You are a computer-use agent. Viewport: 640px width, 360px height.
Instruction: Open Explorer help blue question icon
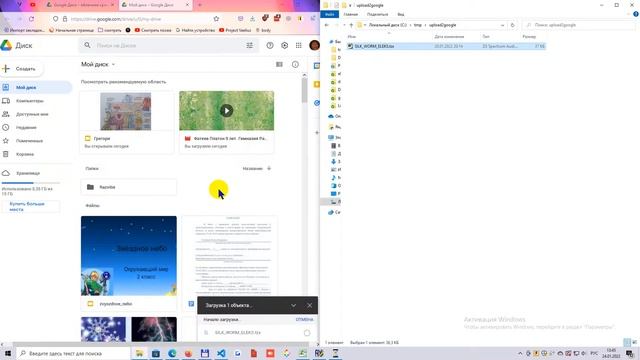(636, 14)
